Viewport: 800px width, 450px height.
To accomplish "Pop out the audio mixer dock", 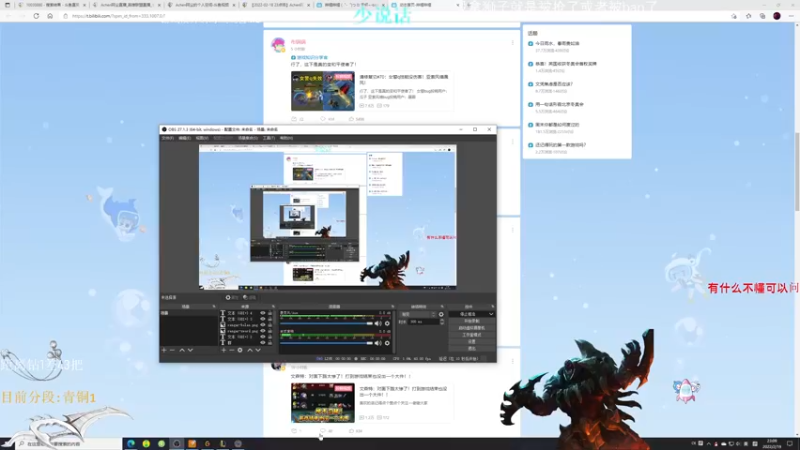I will [392, 307].
